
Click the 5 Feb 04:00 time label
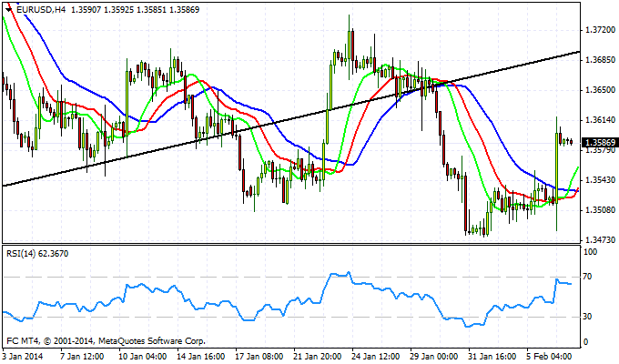click(549, 357)
